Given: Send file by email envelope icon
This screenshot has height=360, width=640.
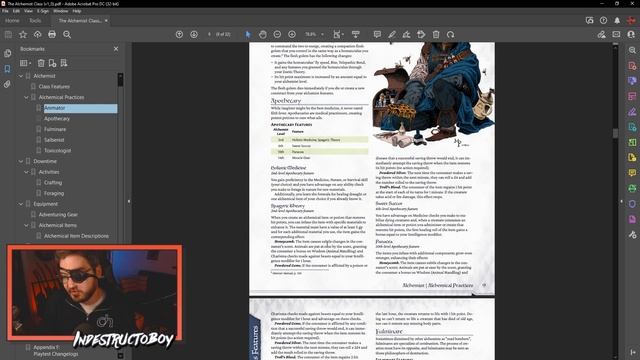Looking at the screenshot, I should [x=616, y=35].
